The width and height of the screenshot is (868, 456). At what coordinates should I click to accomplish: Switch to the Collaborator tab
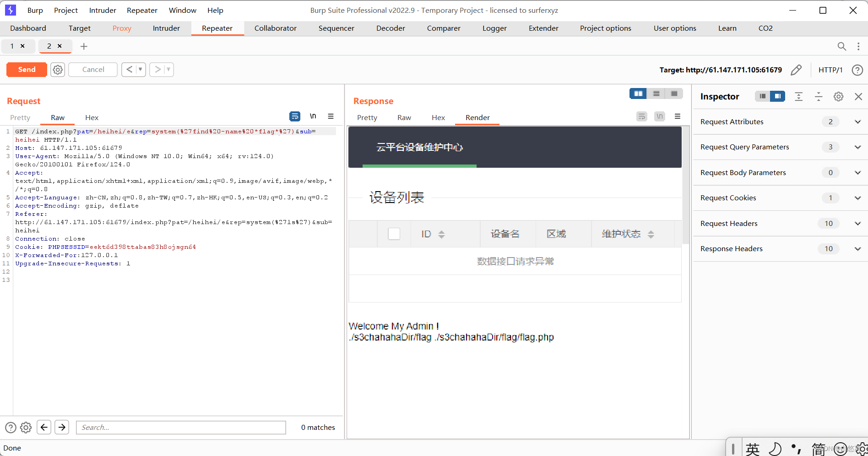pos(276,28)
